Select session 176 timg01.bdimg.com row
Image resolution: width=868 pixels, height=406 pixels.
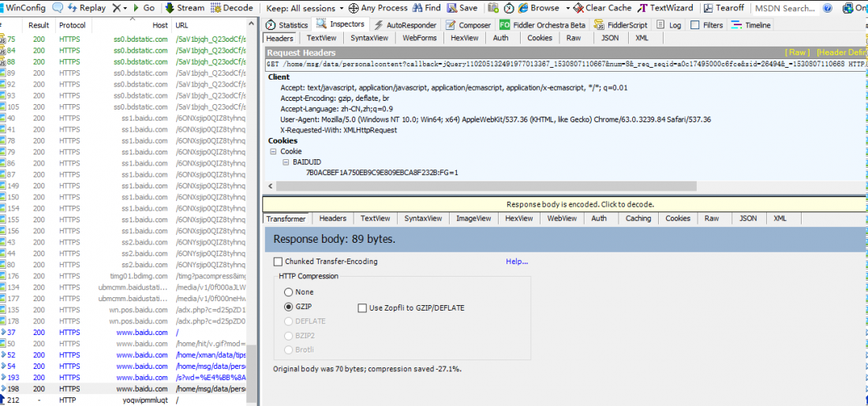[x=123, y=276]
